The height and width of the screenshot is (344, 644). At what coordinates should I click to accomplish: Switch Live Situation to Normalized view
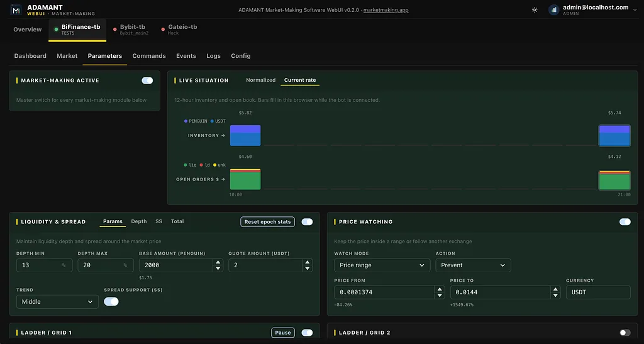pyautogui.click(x=261, y=80)
